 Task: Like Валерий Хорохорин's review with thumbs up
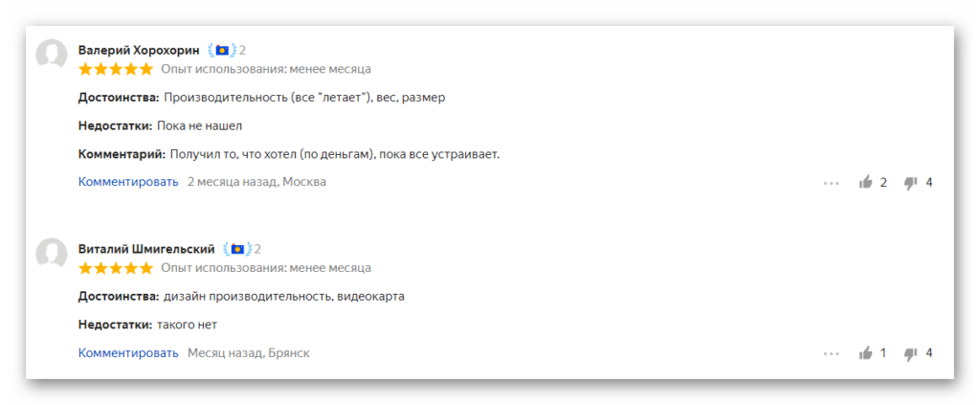coord(865,183)
